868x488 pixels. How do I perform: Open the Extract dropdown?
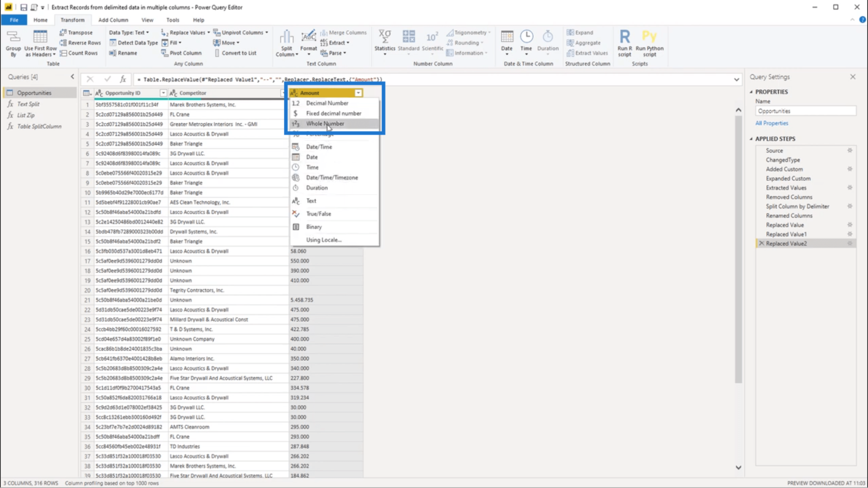pos(335,43)
